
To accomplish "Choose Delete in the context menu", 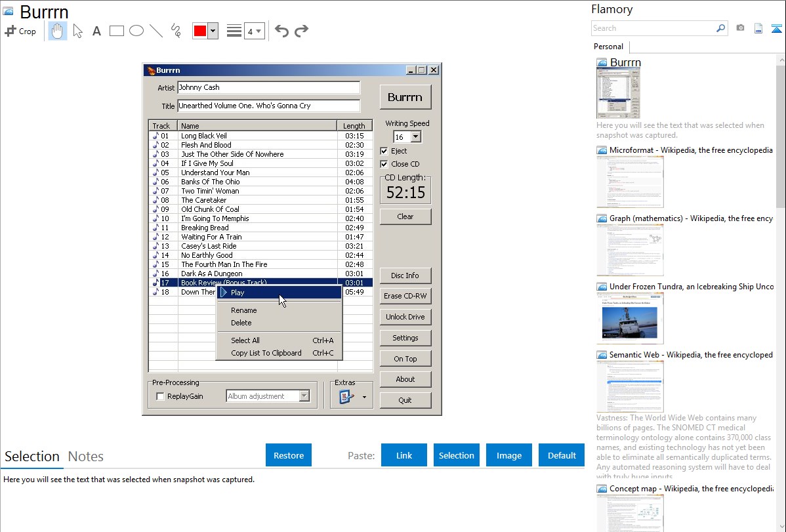I will coord(279,323).
